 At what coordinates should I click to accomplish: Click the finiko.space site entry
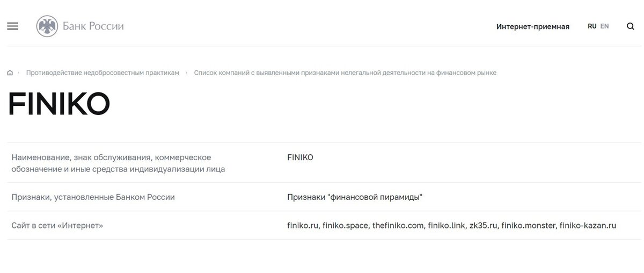coord(346,226)
